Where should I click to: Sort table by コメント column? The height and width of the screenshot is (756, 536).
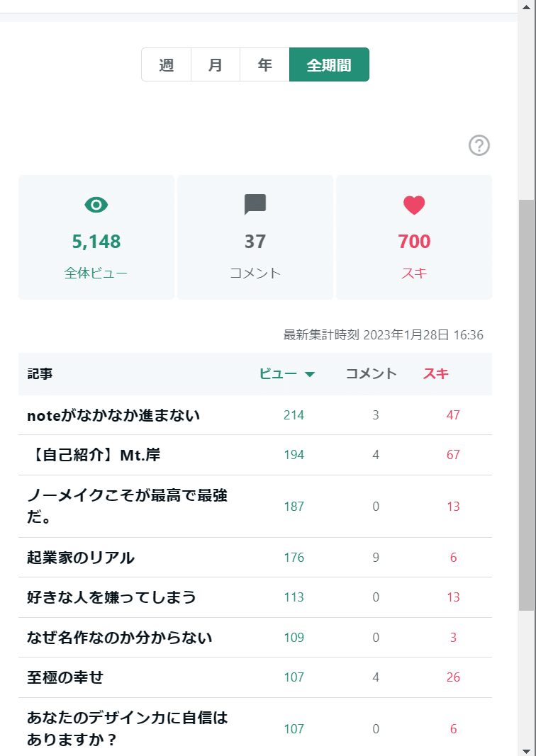pos(371,373)
